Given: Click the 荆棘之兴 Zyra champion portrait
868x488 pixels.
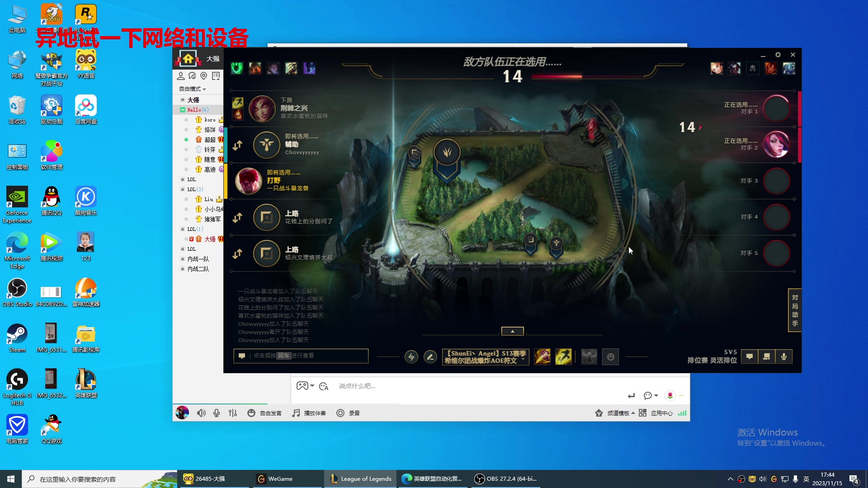Looking at the screenshot, I should coord(262,108).
